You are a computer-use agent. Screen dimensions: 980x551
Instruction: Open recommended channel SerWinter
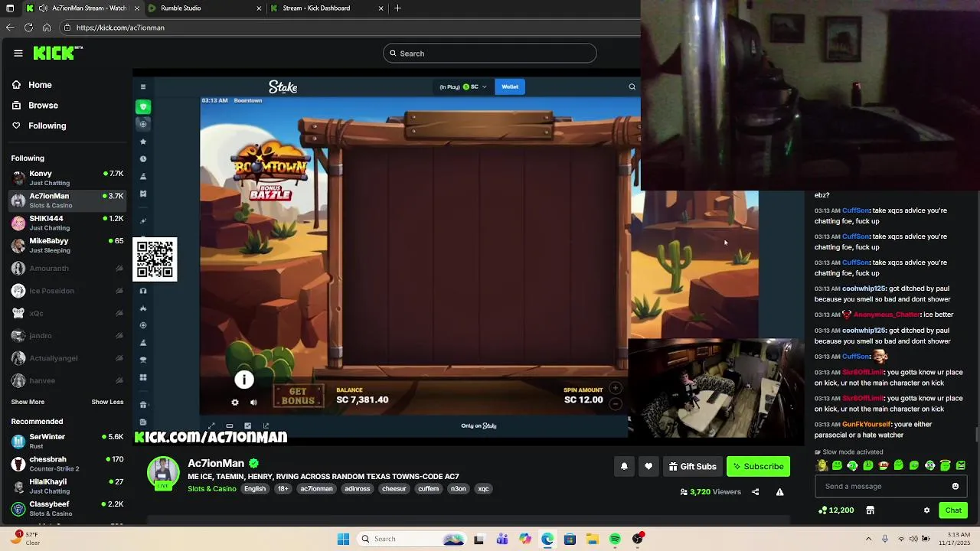(67, 441)
